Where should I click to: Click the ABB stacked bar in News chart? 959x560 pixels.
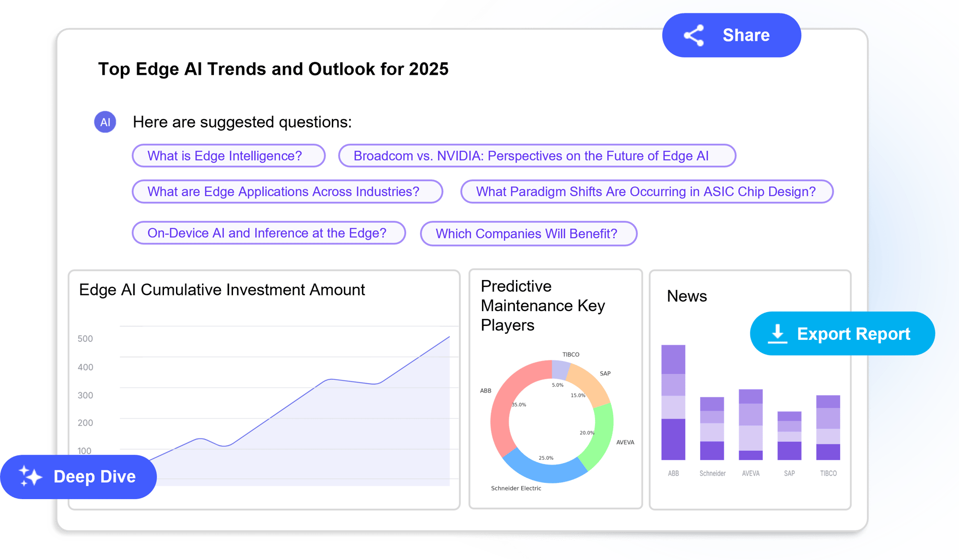pos(673,402)
